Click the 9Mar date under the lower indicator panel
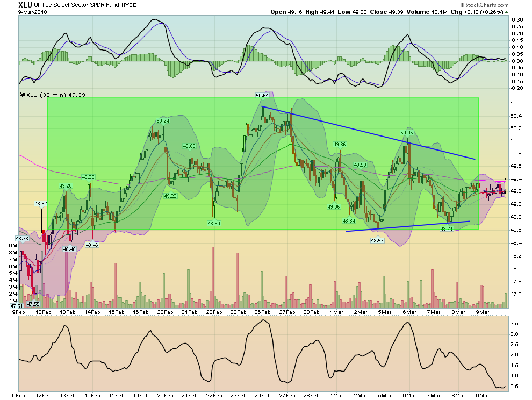532x400 pixels. [482, 395]
